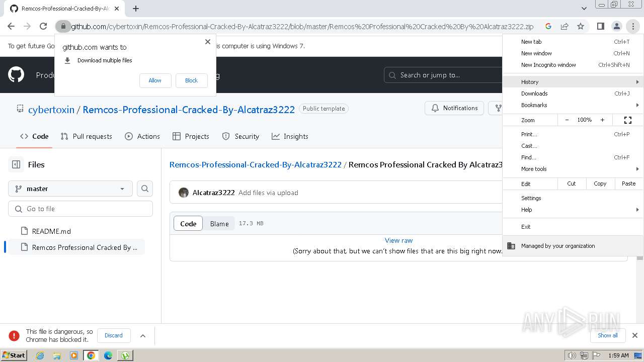644x362 pixels.
Task: Increase zoom with plus button
Action: tap(602, 120)
